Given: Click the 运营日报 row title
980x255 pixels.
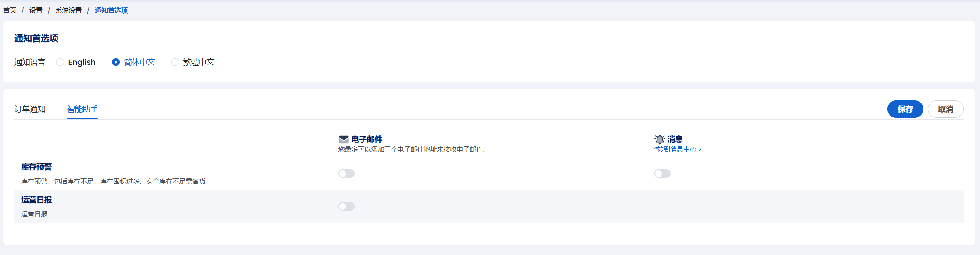Looking at the screenshot, I should pyautogui.click(x=36, y=200).
